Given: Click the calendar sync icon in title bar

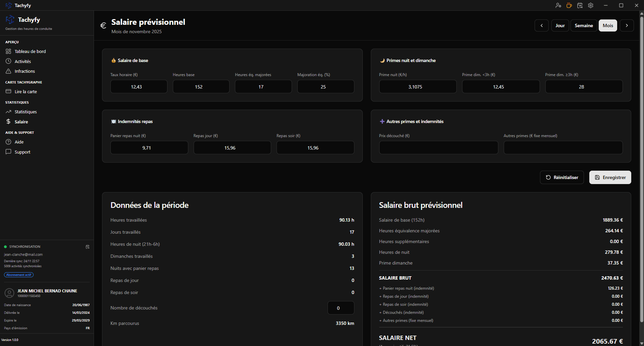Looking at the screenshot, I should pyautogui.click(x=580, y=5).
